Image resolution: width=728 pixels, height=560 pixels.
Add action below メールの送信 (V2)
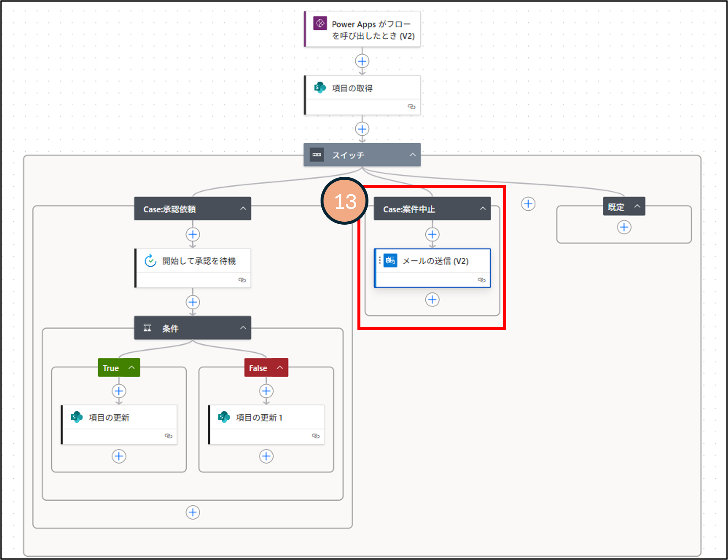click(432, 300)
